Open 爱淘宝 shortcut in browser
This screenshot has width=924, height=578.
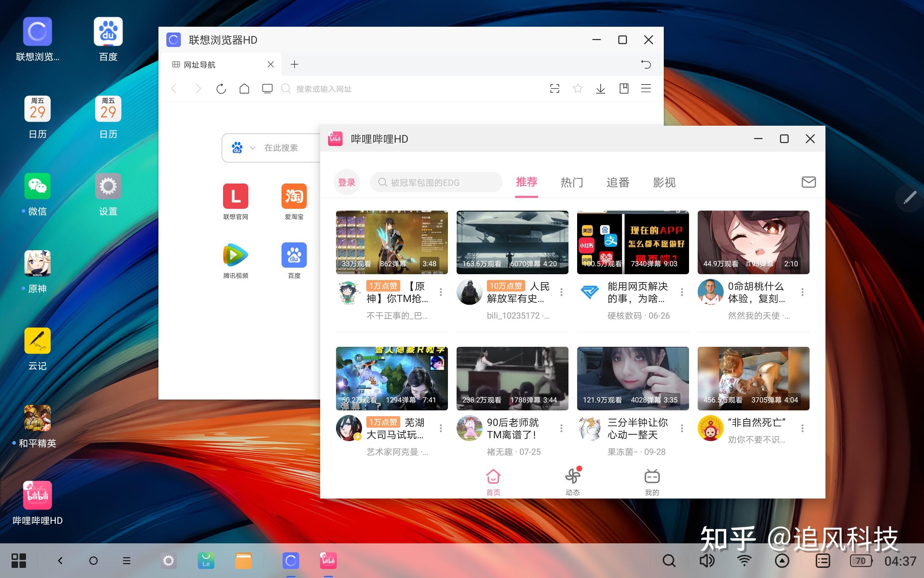coord(294,202)
